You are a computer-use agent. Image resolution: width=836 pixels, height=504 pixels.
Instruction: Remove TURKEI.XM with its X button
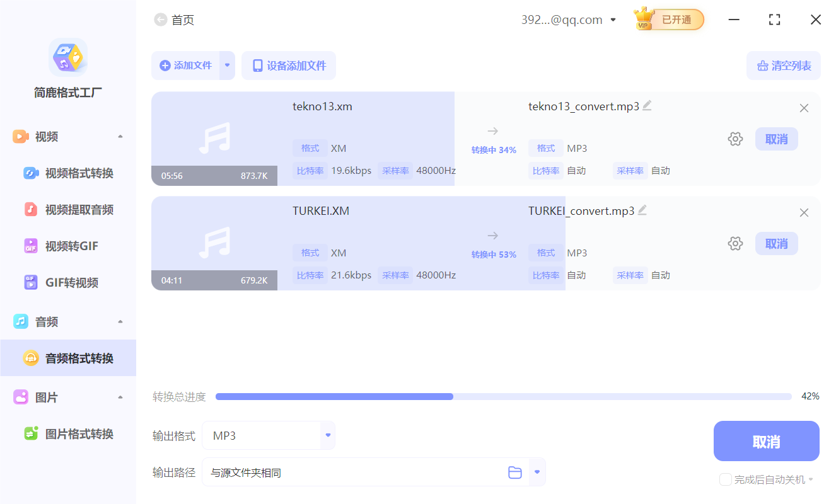[x=804, y=212]
